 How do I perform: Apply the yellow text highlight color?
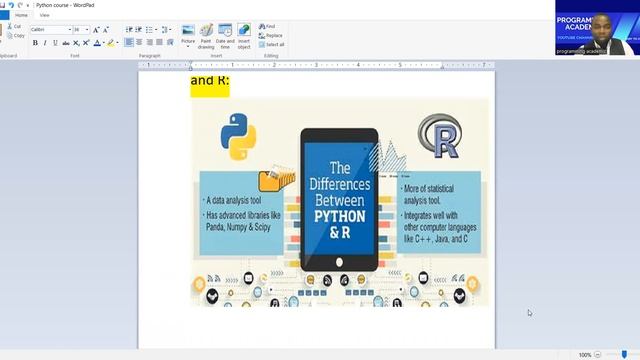point(111,42)
